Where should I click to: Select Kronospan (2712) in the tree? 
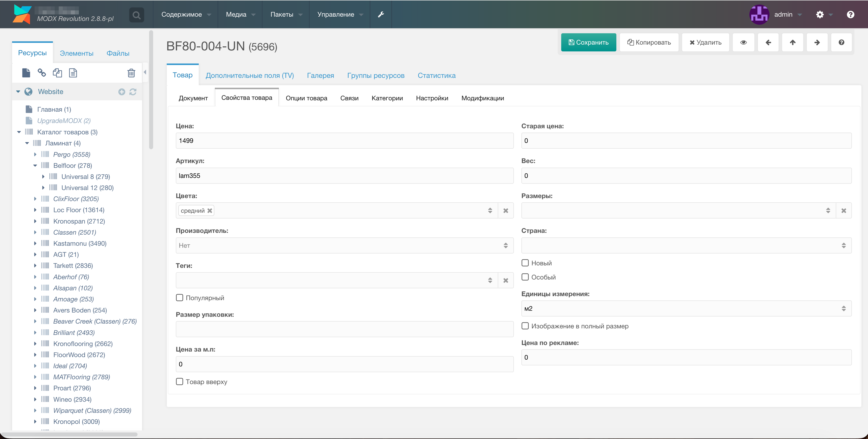(79, 222)
